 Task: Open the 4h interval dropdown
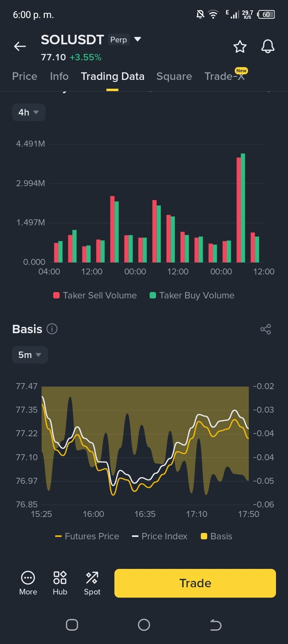[x=28, y=112]
